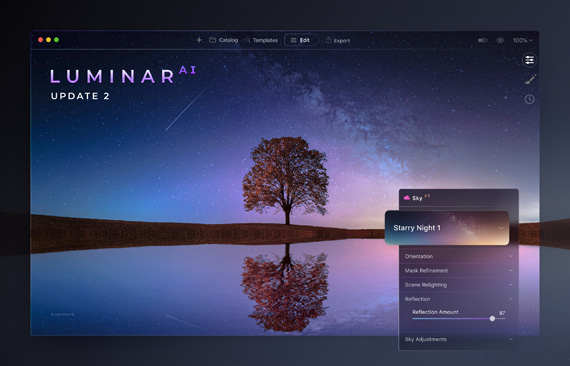Open the edit history clock icon

530,99
